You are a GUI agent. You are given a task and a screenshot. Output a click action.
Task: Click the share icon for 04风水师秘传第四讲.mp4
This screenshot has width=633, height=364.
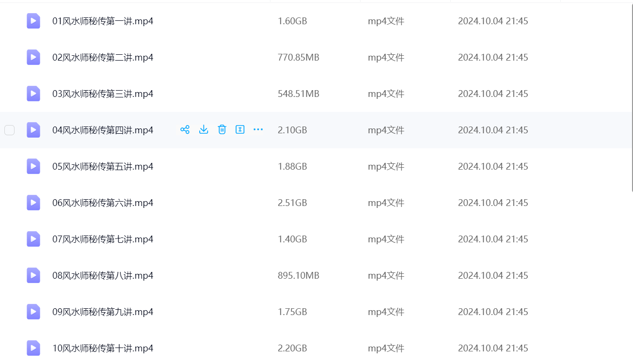click(185, 129)
